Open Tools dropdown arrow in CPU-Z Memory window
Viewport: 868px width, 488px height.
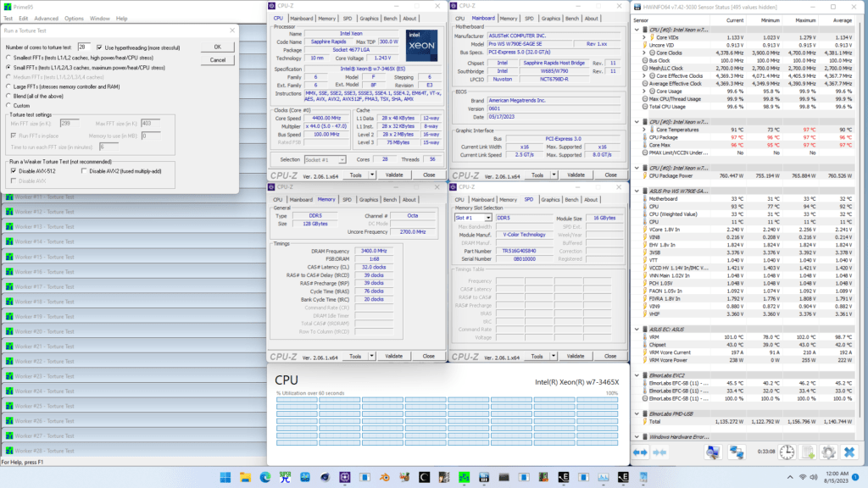point(372,357)
